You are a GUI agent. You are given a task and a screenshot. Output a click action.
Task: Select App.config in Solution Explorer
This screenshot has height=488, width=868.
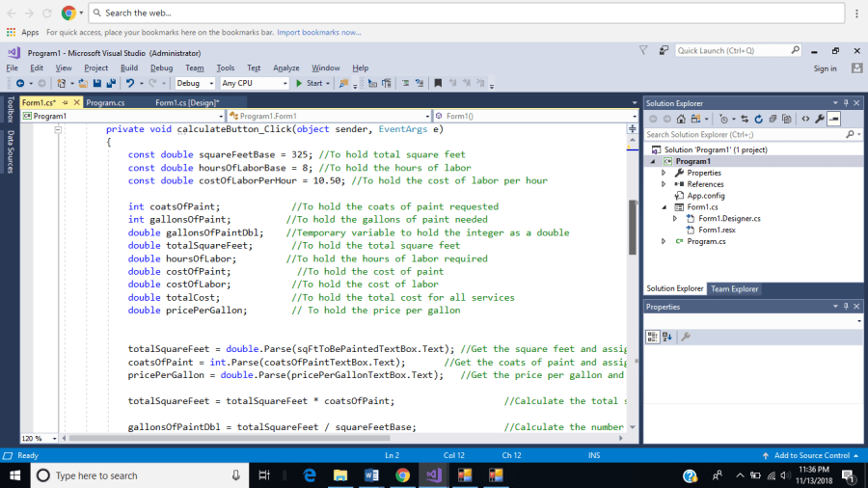tap(706, 196)
